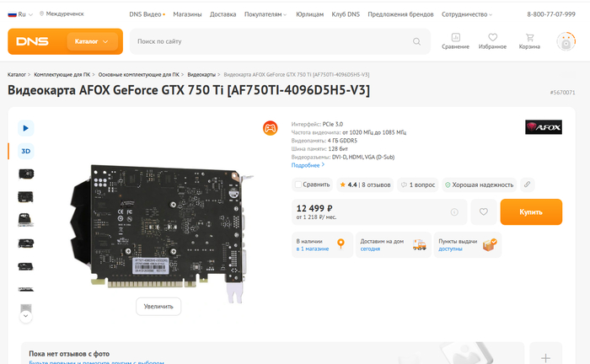
Task: Click the pickup points box icon
Action: pyautogui.click(x=490, y=245)
